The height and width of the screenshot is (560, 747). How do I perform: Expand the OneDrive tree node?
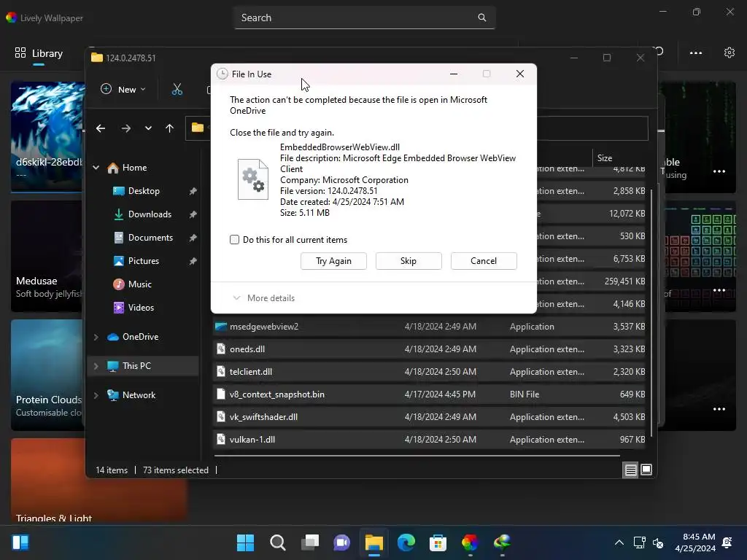96,337
